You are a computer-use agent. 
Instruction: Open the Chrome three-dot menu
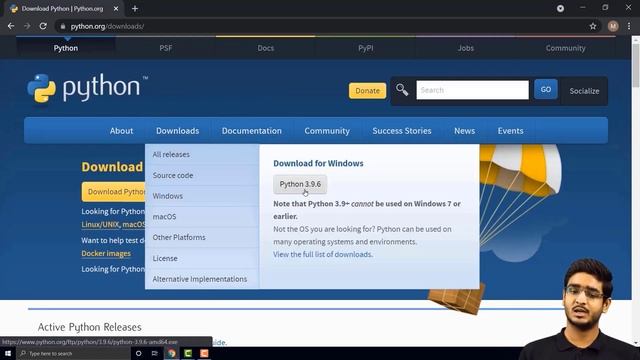pyautogui.click(x=629, y=26)
